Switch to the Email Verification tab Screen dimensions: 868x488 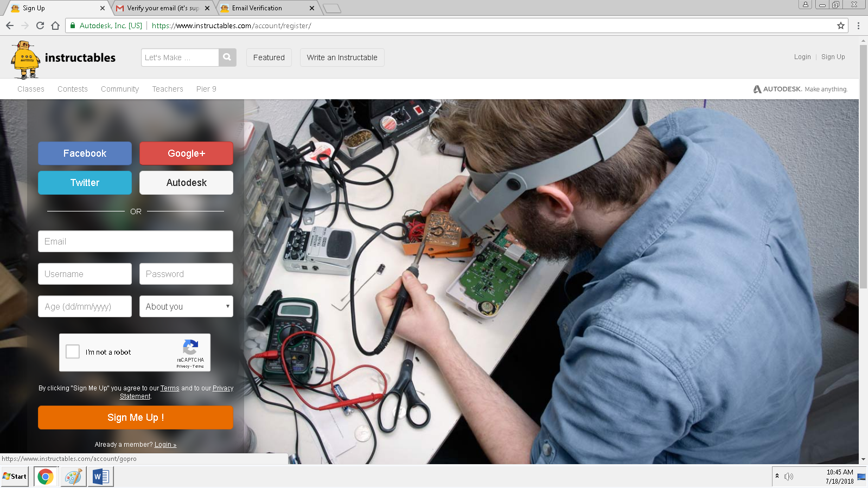[x=268, y=8]
